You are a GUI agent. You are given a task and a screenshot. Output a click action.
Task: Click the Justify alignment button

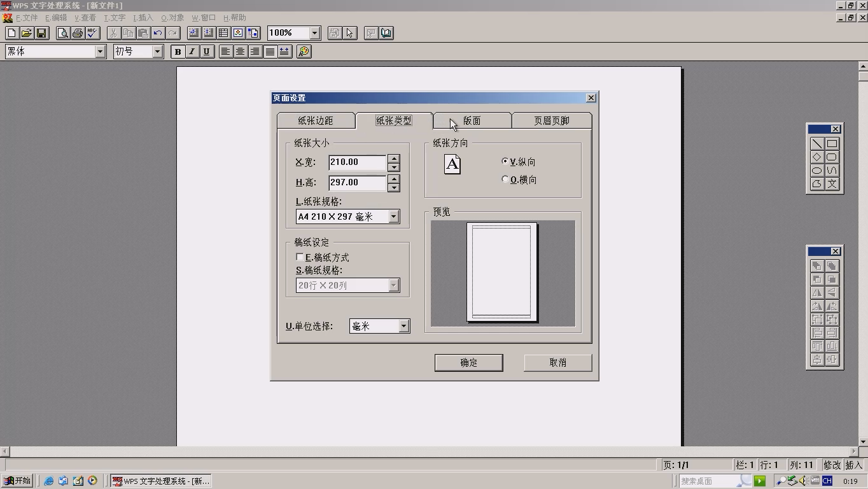click(x=270, y=52)
